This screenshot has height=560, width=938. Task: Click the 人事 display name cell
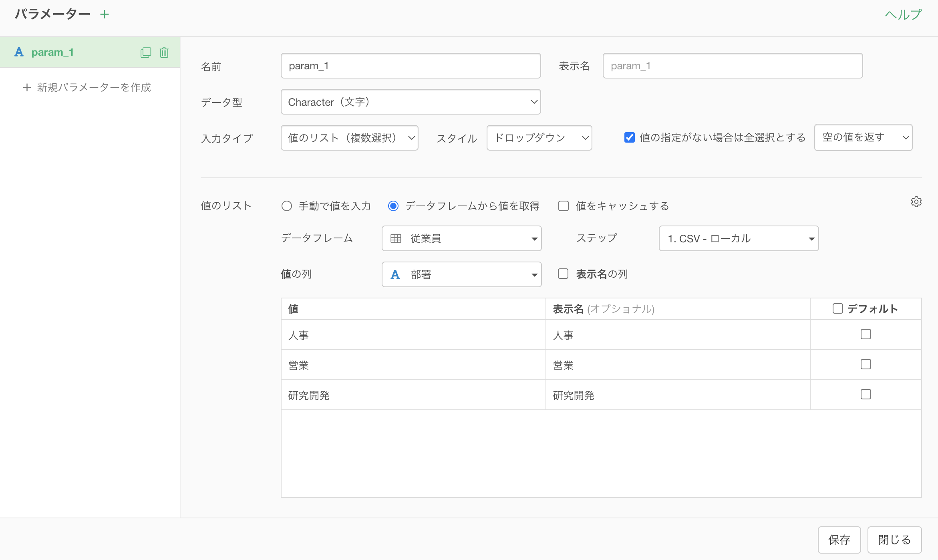678,335
